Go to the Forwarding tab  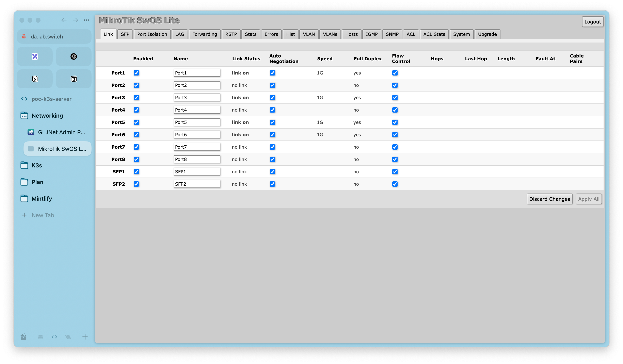tap(204, 34)
